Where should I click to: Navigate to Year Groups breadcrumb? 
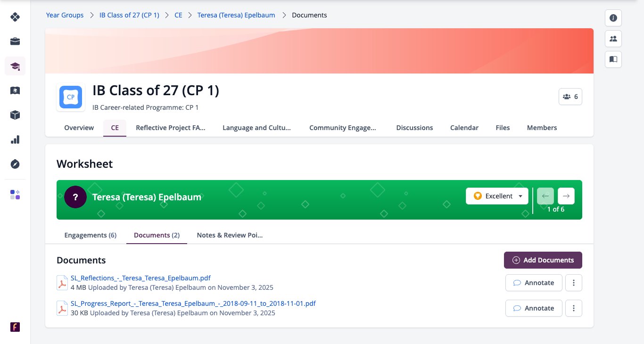(65, 15)
